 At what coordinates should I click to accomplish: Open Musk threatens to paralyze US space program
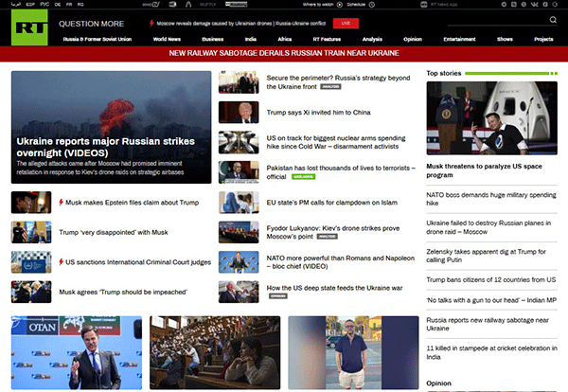click(484, 170)
